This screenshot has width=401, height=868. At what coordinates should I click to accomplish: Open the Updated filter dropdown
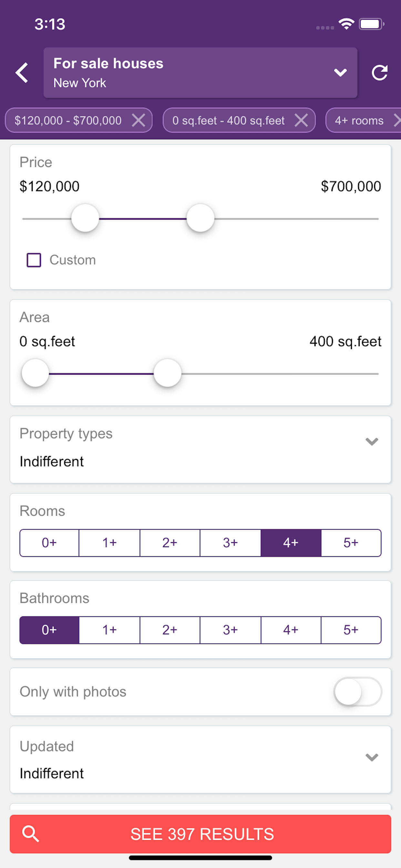point(371,758)
